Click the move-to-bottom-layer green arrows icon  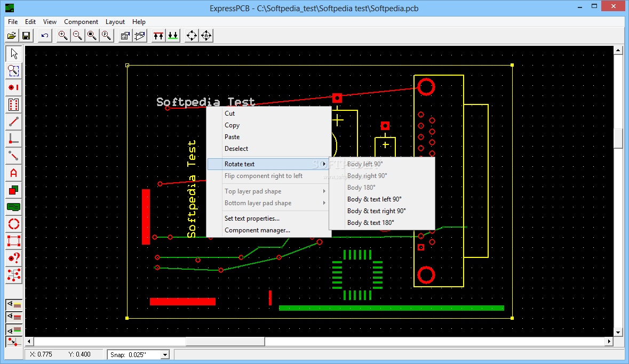click(173, 36)
